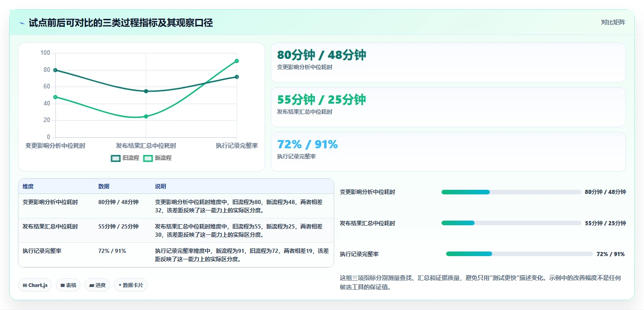
Task: Click the large 80分钟 / 48分钟 stat card value
Action: point(321,55)
